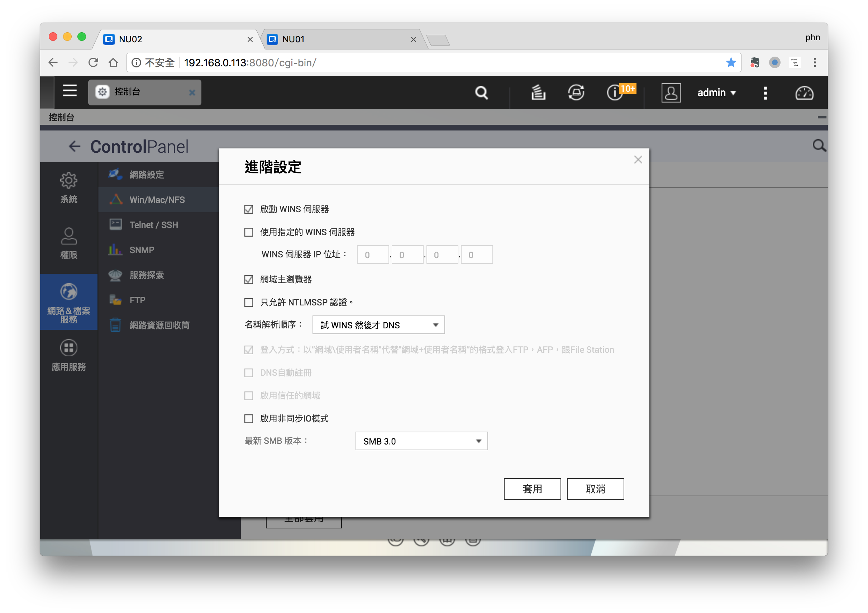Enable 使用指定的 WINS 伺服器 checkbox
This screenshot has width=868, height=613.
point(248,232)
